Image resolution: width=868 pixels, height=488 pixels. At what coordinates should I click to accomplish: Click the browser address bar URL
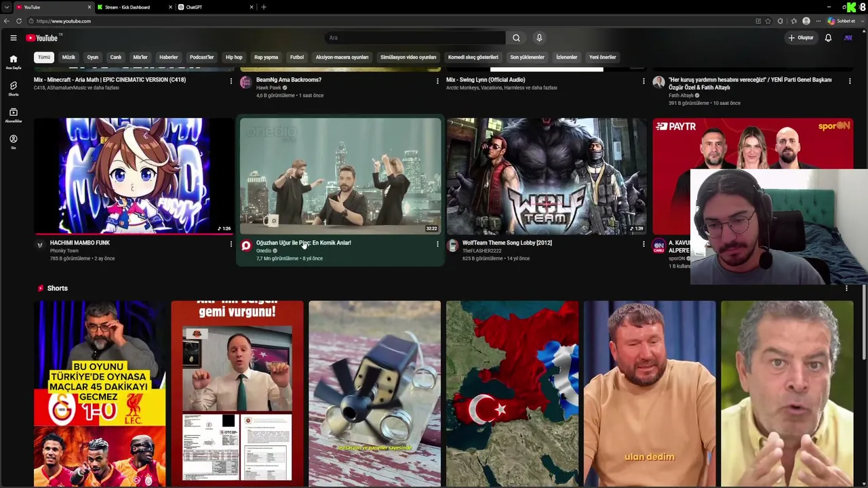pyautogui.click(x=64, y=21)
